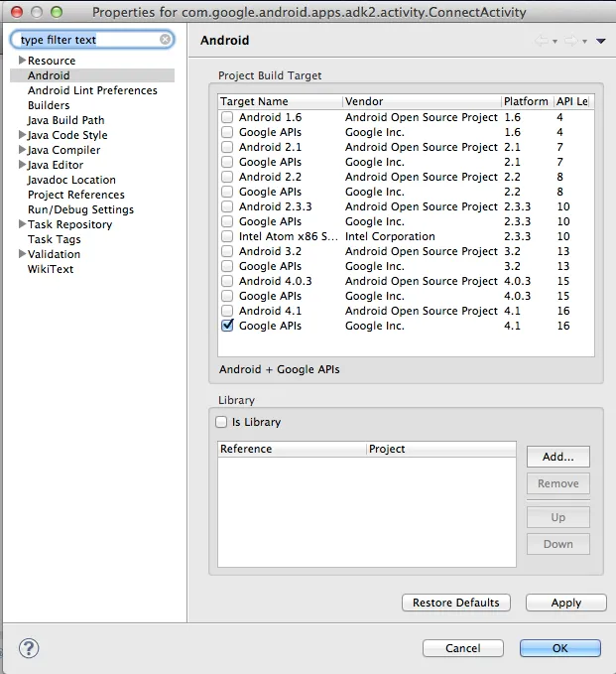
Task: Expand the Resource tree node
Action: (x=22, y=61)
